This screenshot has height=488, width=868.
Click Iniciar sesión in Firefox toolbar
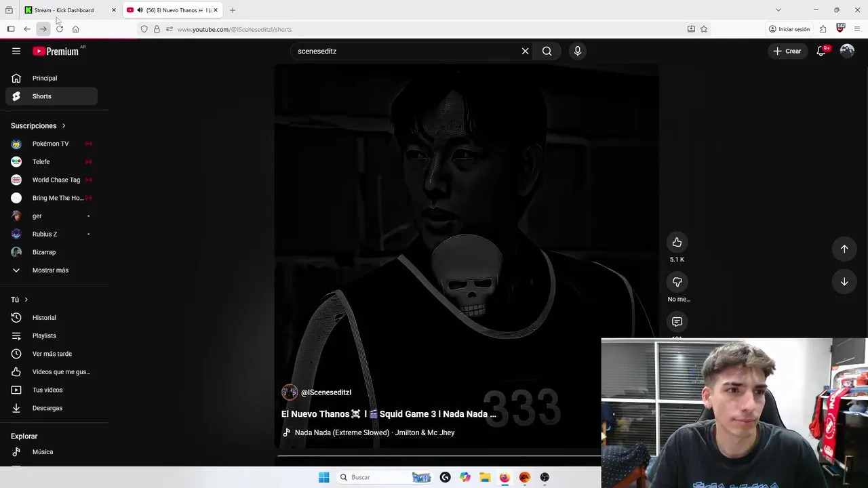789,29
